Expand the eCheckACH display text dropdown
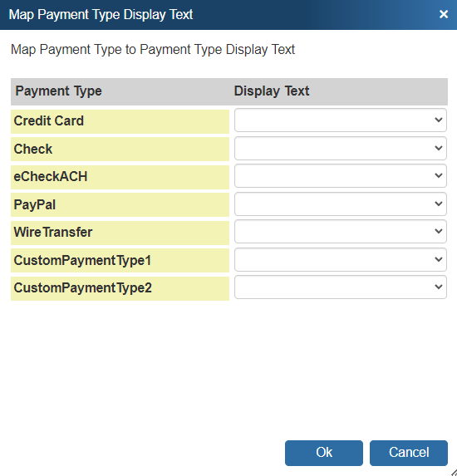The width and height of the screenshot is (457, 476). coord(341,176)
